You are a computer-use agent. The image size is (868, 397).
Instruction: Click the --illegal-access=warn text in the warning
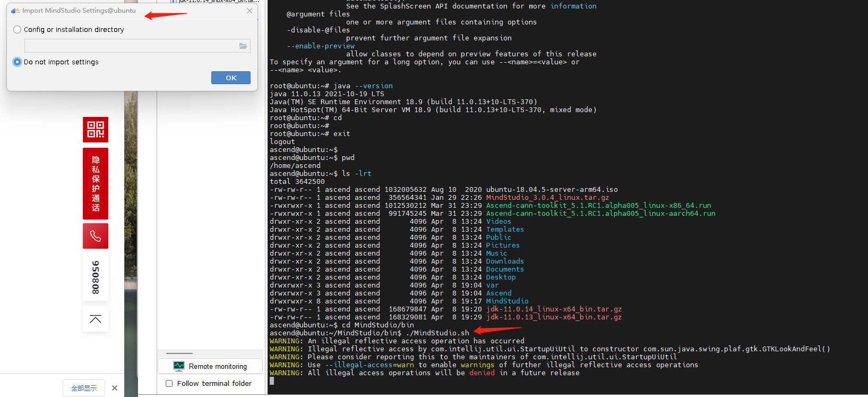click(369, 365)
